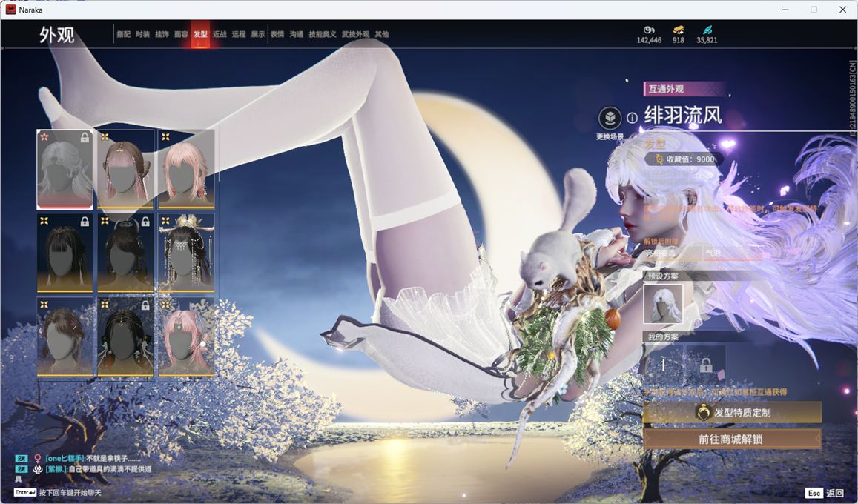Go to the 远程 tab

(239, 34)
